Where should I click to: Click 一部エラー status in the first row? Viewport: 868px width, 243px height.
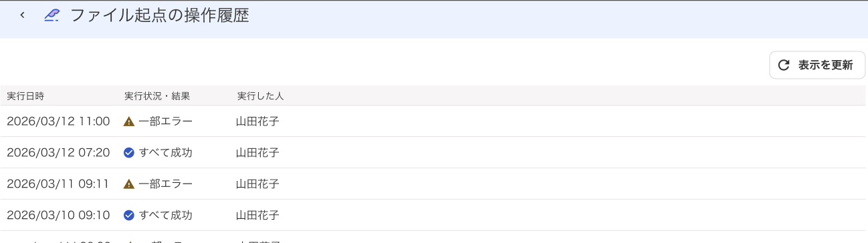pyautogui.click(x=165, y=121)
